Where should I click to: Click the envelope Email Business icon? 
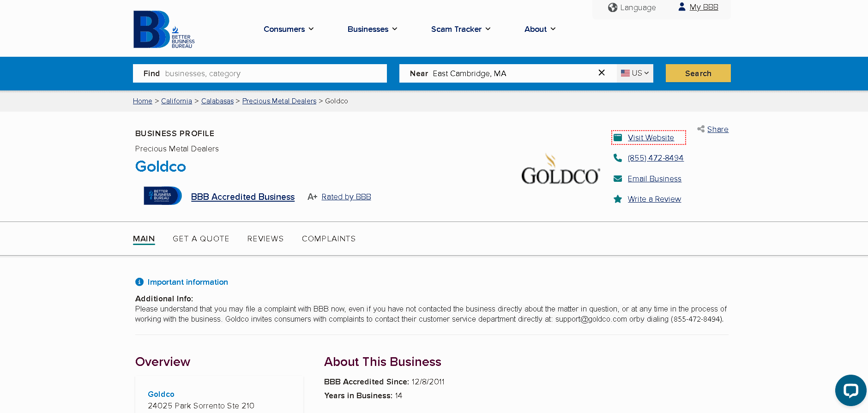point(618,179)
